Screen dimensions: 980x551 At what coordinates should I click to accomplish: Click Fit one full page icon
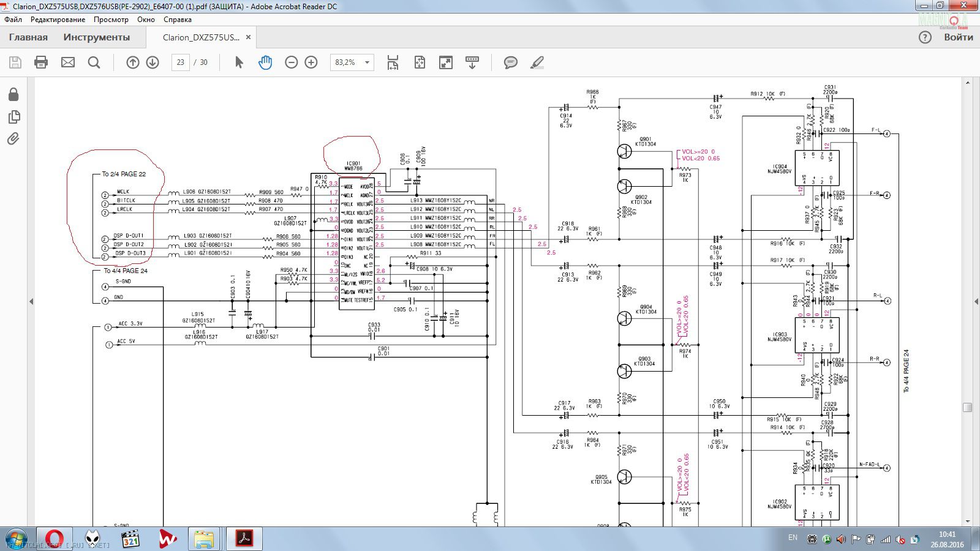point(420,62)
